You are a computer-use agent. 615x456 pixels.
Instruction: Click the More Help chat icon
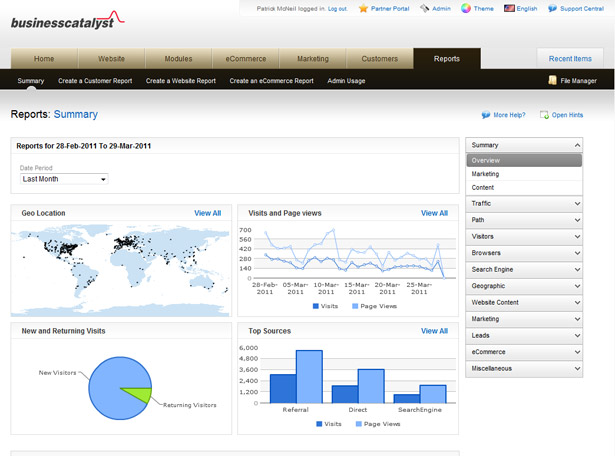tap(486, 115)
